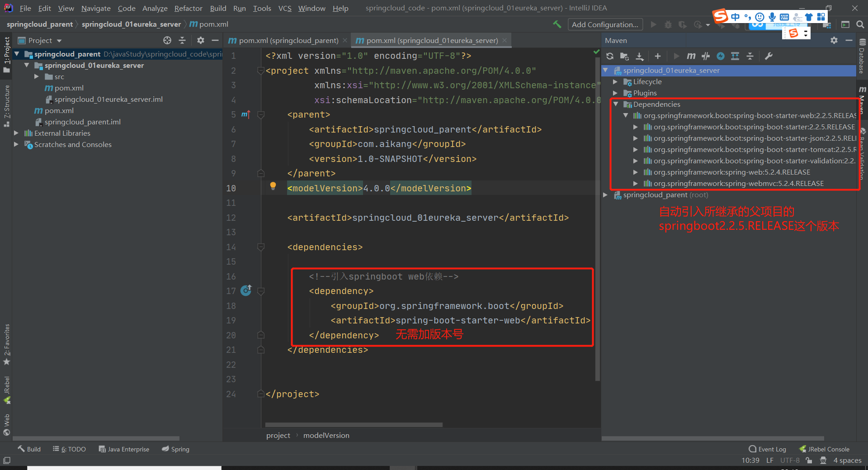Execute Maven goal with the m icon
868x470 pixels.
pos(691,56)
